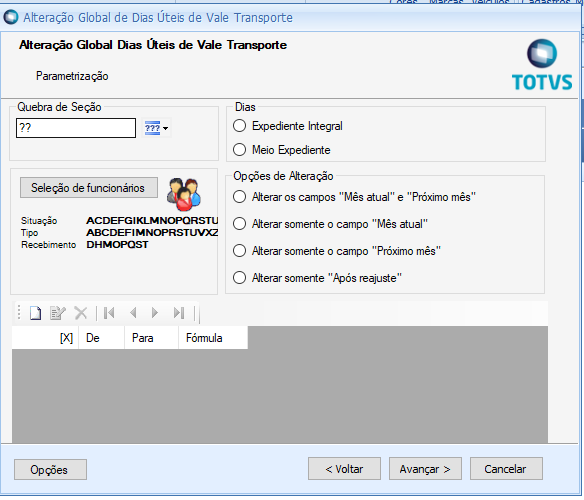
Task: Click the < Voltar button
Action: (x=344, y=469)
